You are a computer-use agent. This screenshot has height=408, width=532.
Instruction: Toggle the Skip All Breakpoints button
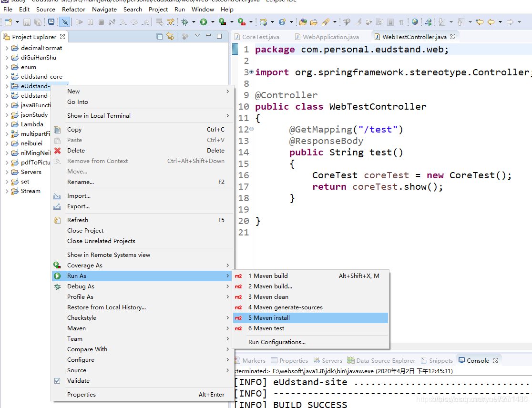point(64,22)
